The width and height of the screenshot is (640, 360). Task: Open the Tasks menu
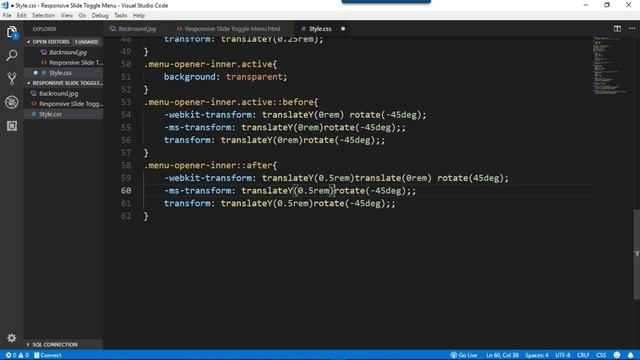(x=120, y=16)
